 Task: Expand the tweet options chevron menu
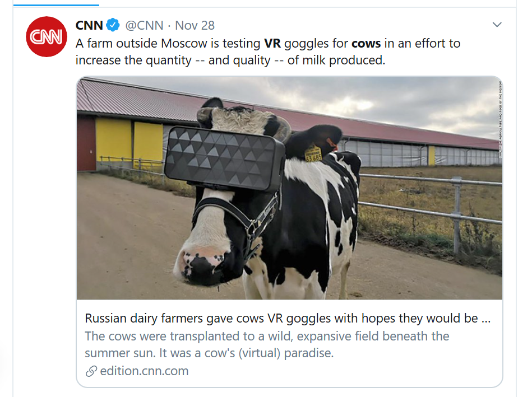[x=497, y=25]
